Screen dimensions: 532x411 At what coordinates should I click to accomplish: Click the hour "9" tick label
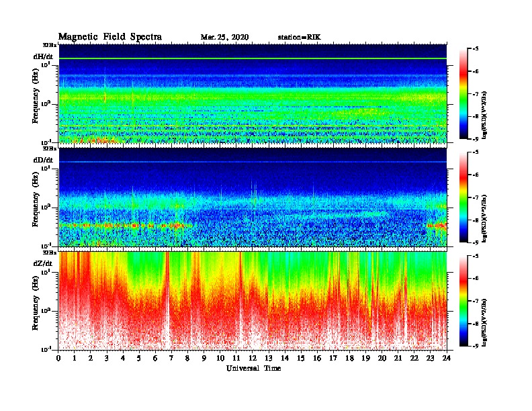(204, 358)
